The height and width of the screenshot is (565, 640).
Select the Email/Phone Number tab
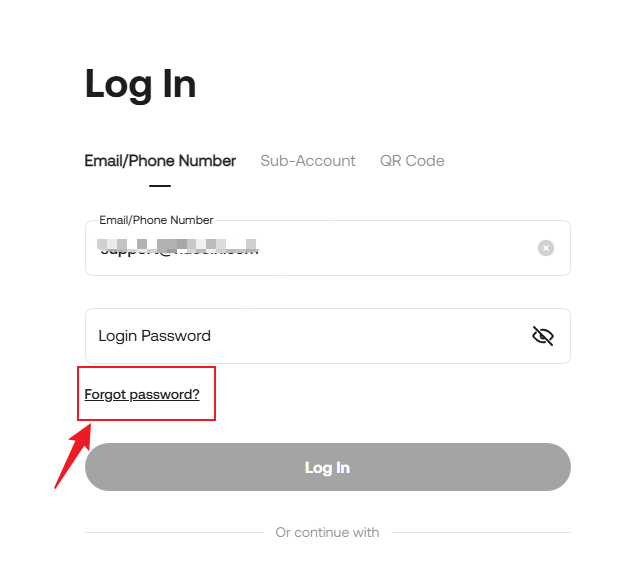click(160, 161)
